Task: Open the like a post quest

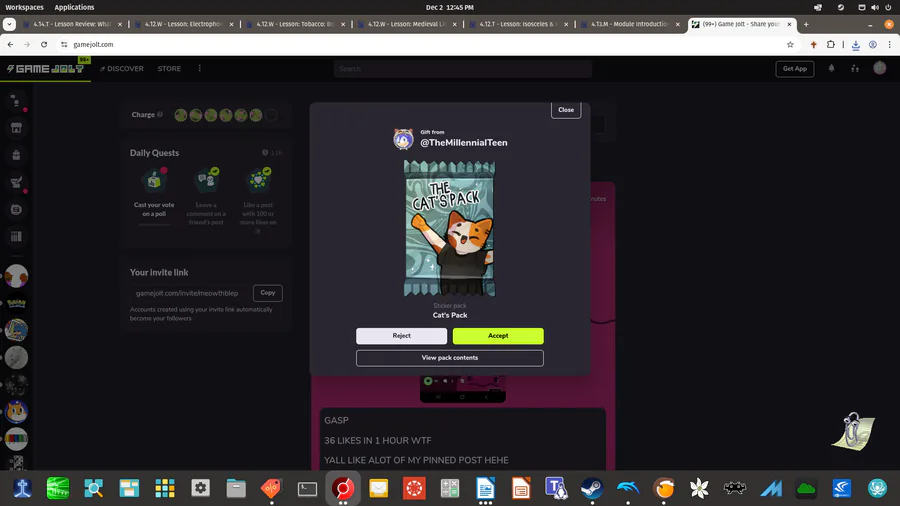Action: [x=258, y=200]
